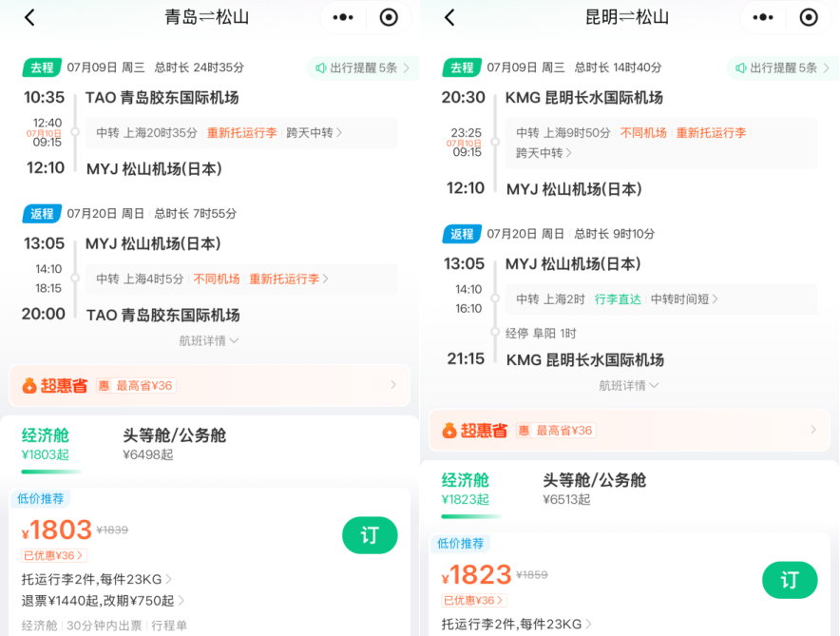This screenshot has width=840, height=636.
Task: Expand 航班详情 on the 昆明 itinerary
Action: point(629,385)
